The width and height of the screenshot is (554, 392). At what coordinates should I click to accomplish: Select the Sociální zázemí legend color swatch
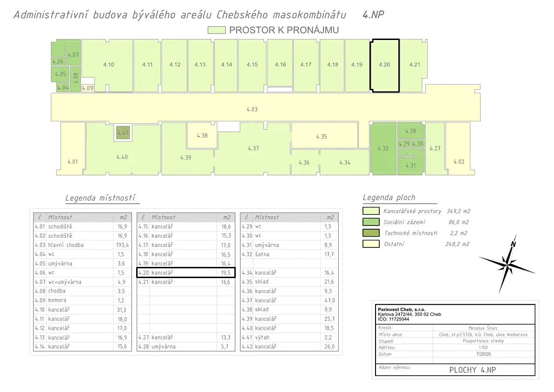[x=371, y=222]
